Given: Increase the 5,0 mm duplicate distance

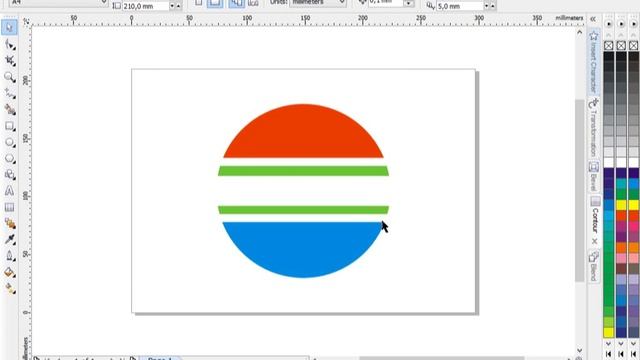Looking at the screenshot, I should tap(493, 6).
